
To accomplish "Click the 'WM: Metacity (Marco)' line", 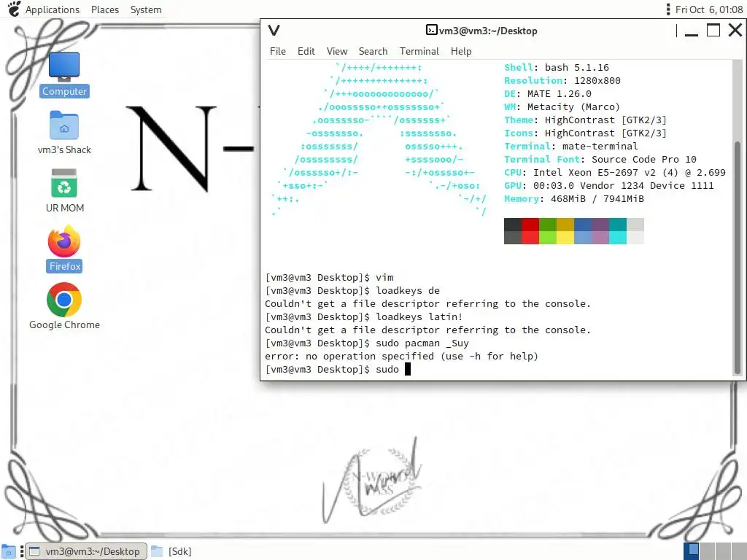I will (562, 106).
